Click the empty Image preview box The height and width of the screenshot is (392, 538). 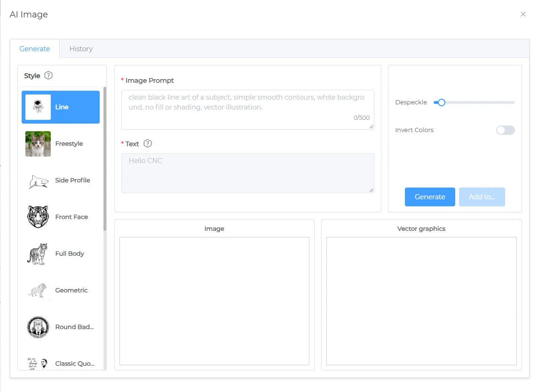214,301
